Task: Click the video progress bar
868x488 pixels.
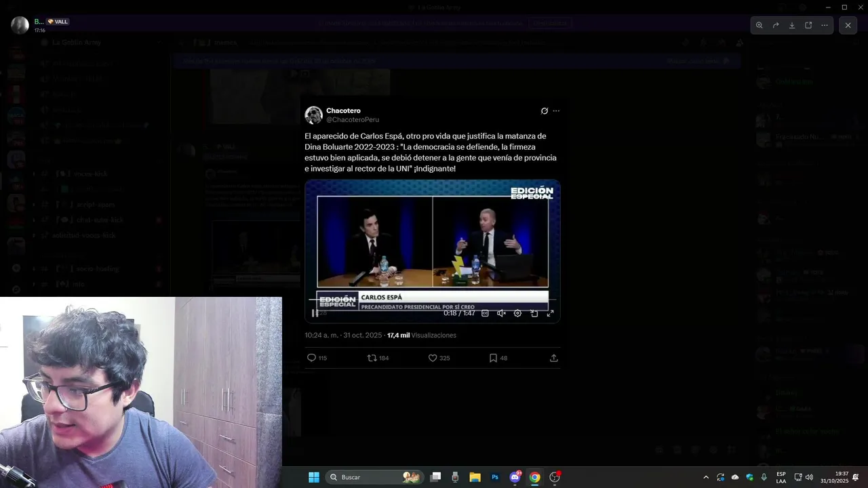Action: [x=433, y=300]
